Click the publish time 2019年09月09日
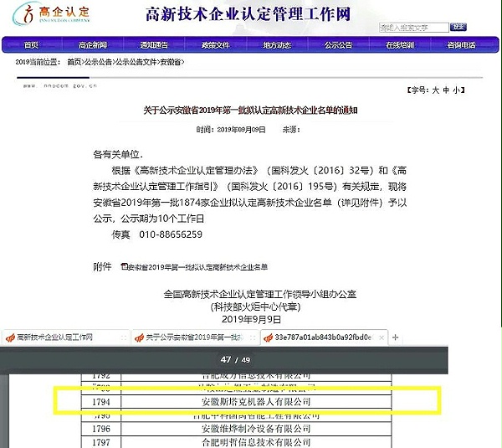This screenshot has height=448, width=502. (x=241, y=130)
